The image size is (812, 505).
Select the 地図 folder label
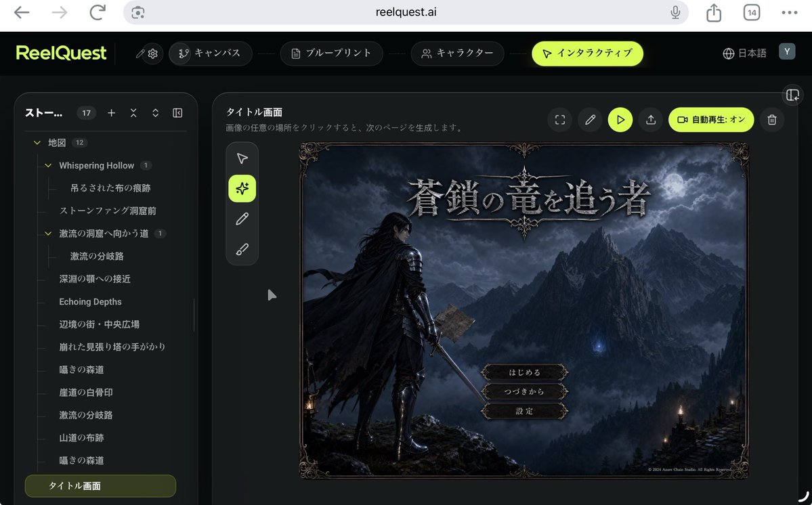(x=57, y=142)
